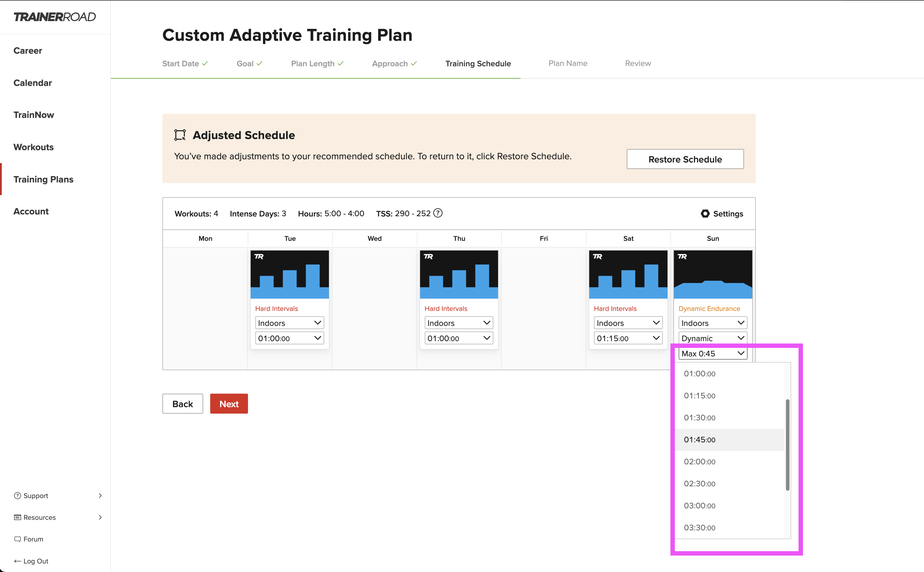
Task: Expand the Resources chevron arrow
Action: click(x=100, y=517)
